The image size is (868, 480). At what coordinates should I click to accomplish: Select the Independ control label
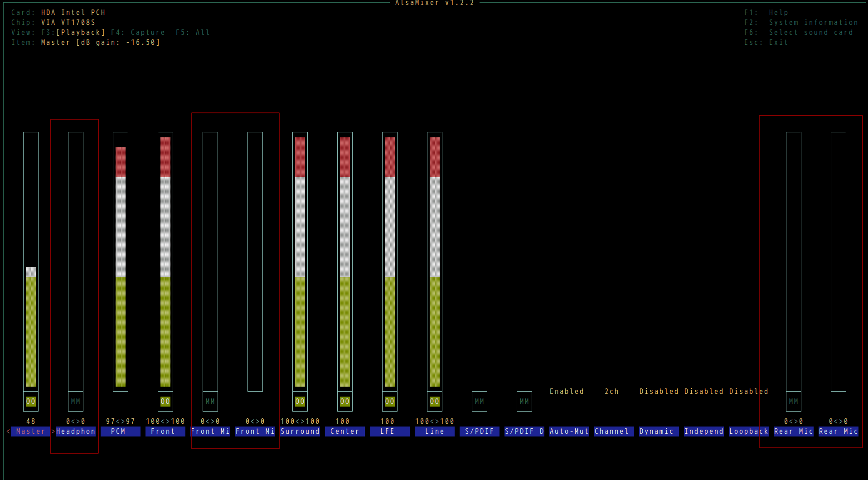tap(704, 432)
